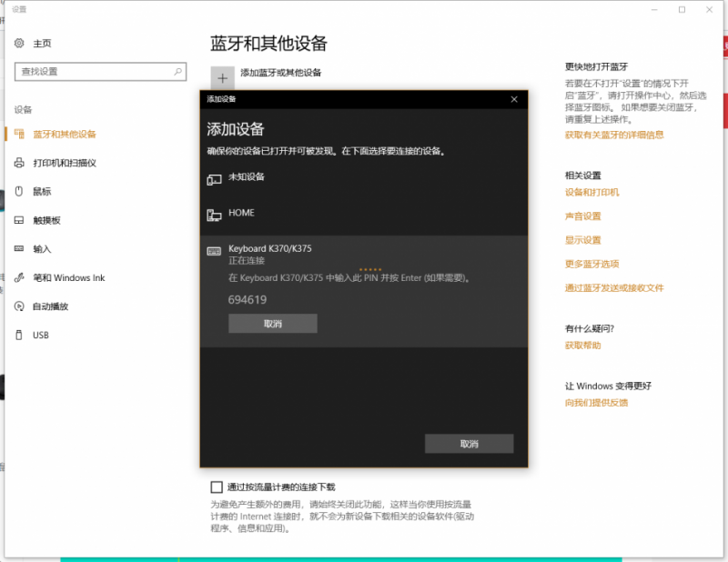The width and height of the screenshot is (728, 562).
Task: Click the keyboard icon for K370/K375
Action: [x=214, y=251]
